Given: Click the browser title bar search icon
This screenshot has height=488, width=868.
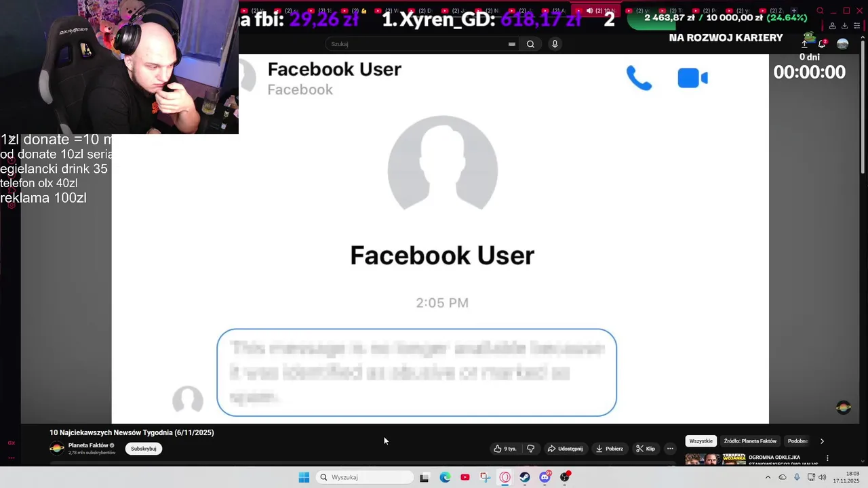Looking at the screenshot, I should [x=820, y=11].
